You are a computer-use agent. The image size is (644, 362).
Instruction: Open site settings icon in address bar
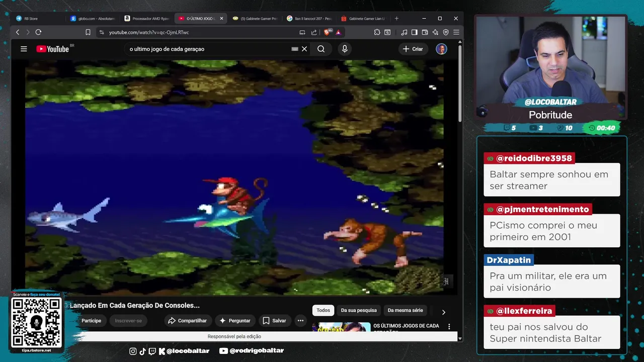pyautogui.click(x=102, y=32)
